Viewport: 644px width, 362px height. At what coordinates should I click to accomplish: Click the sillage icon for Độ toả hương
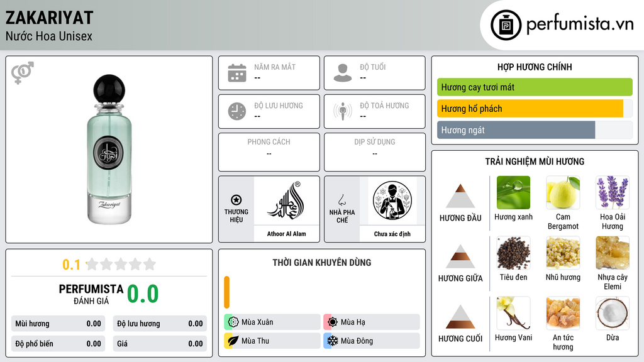tap(343, 111)
